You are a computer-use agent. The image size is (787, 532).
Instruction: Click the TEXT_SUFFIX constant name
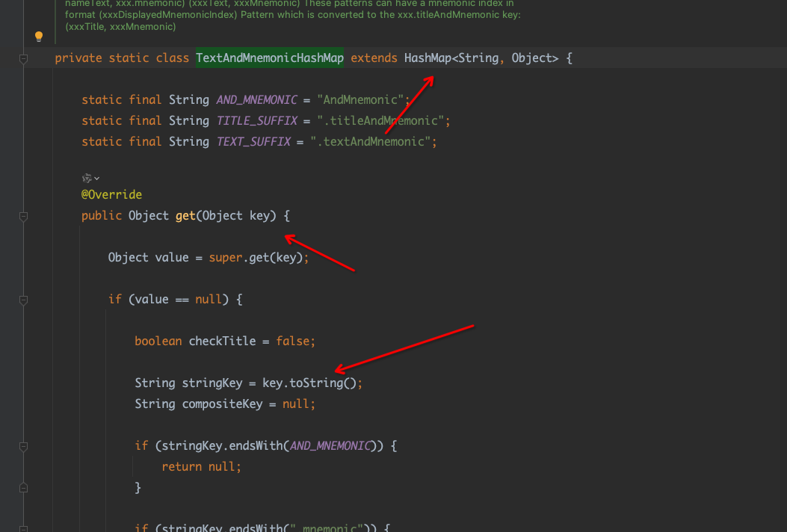253,142
